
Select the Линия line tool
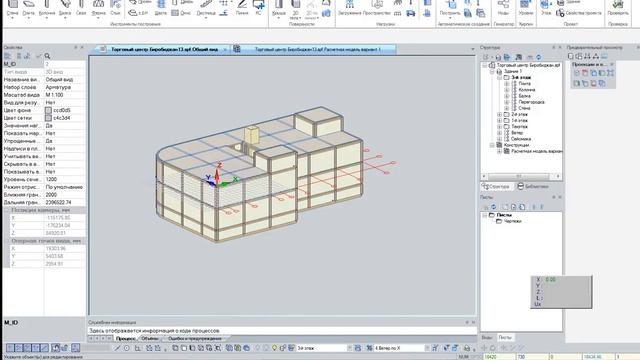(x=242, y=8)
